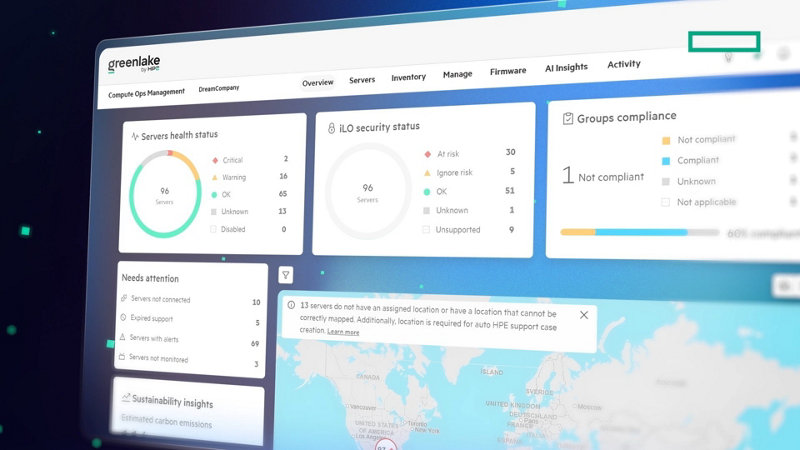The image size is (800, 450).
Task: Click the Servers with alerts triangle icon
Action: [x=122, y=337]
